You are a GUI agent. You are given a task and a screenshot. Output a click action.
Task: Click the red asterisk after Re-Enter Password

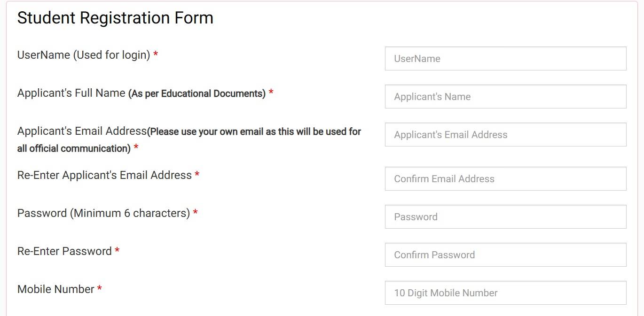pos(117,252)
